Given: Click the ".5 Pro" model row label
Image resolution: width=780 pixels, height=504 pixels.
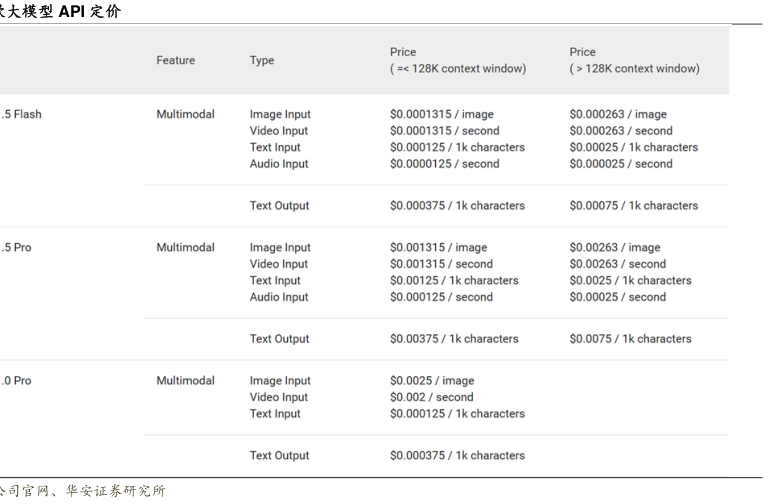Looking at the screenshot, I should pyautogui.click(x=16, y=248).
